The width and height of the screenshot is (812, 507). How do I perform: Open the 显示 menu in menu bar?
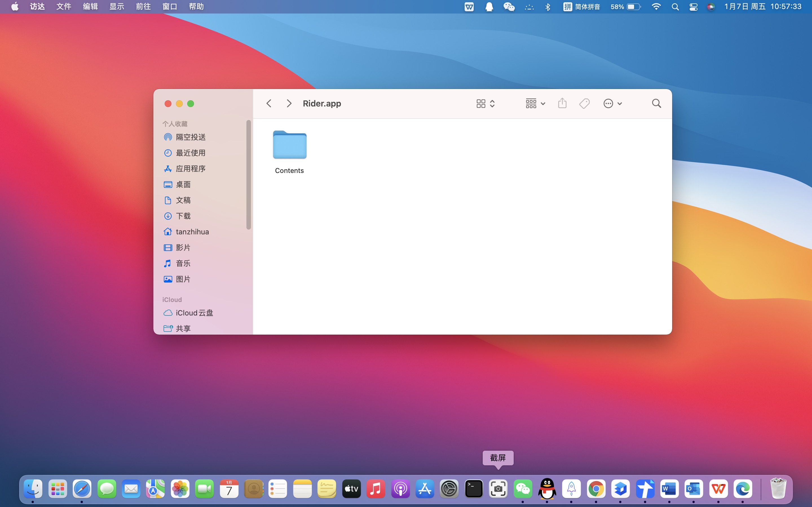coord(116,7)
